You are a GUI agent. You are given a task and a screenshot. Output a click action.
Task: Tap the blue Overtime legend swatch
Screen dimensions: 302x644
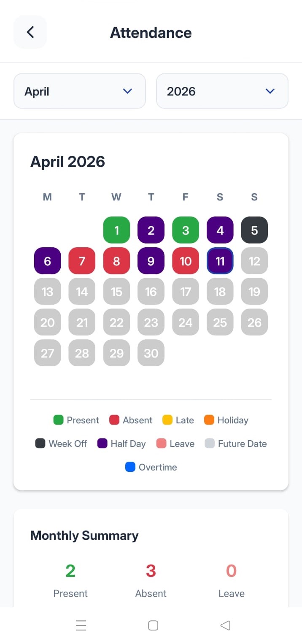pos(130,467)
